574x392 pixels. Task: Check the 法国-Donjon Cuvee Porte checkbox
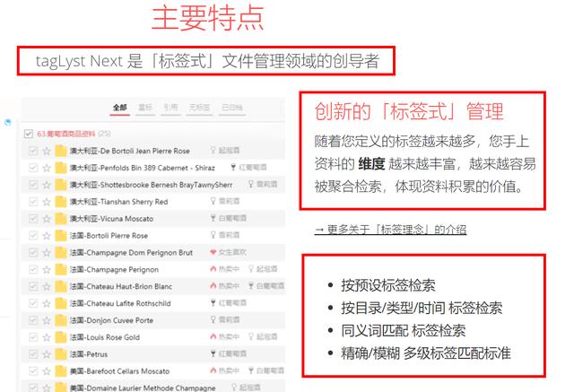33,320
